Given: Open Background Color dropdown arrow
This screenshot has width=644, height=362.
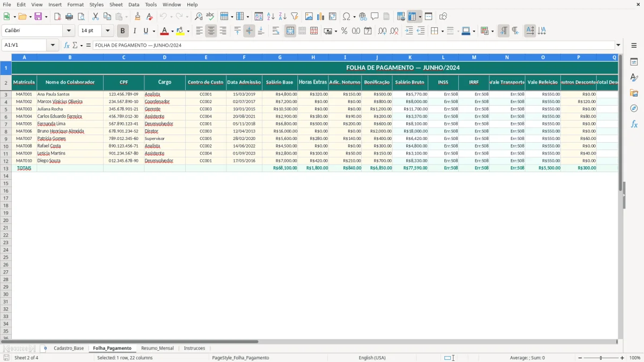Looking at the screenshot, I should (188, 31).
